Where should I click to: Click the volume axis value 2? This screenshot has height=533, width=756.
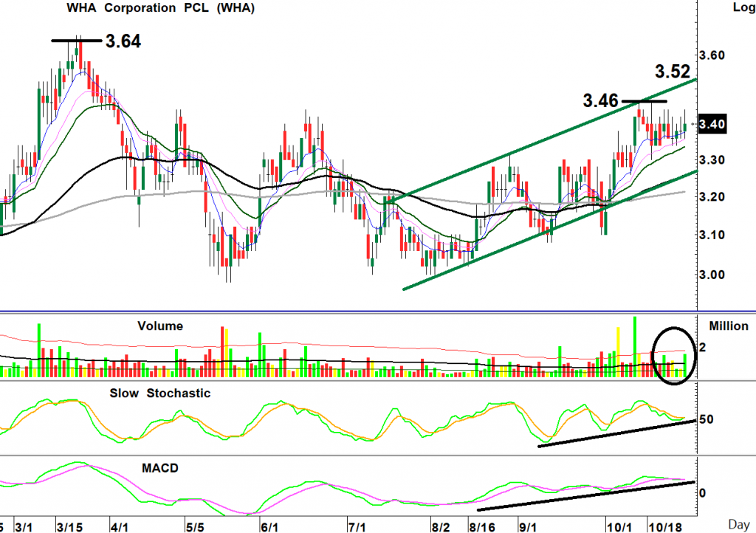(702, 347)
